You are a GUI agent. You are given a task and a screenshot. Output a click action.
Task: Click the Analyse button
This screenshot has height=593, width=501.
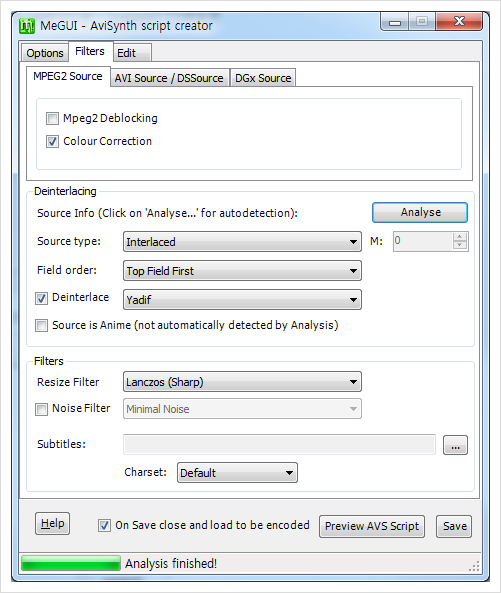420,213
